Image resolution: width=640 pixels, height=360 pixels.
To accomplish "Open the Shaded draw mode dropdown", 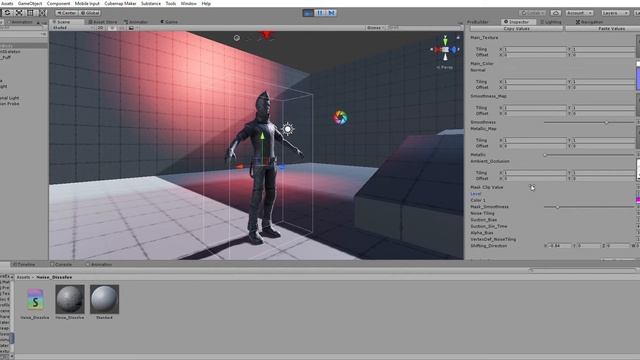I will [73, 28].
